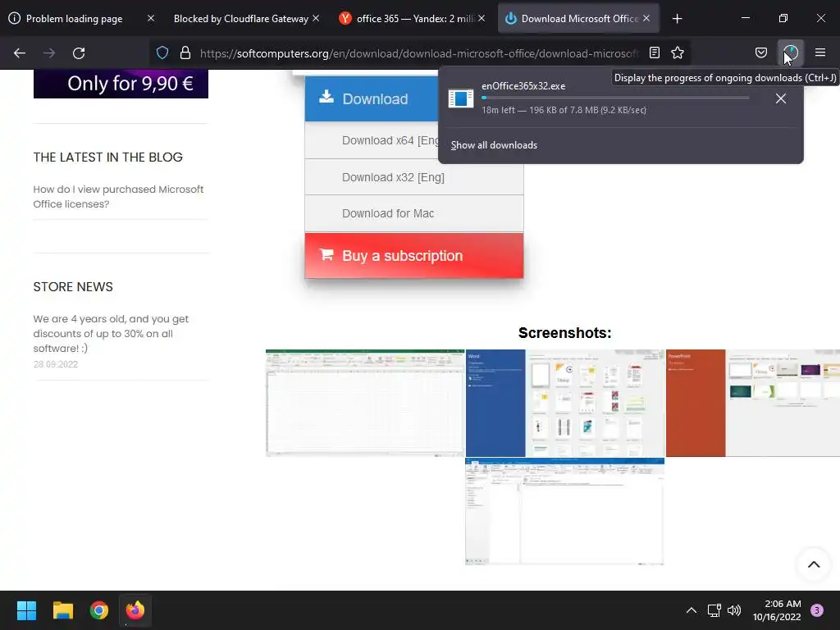Click THE LATEST IN THE BLOG heading

(x=108, y=157)
